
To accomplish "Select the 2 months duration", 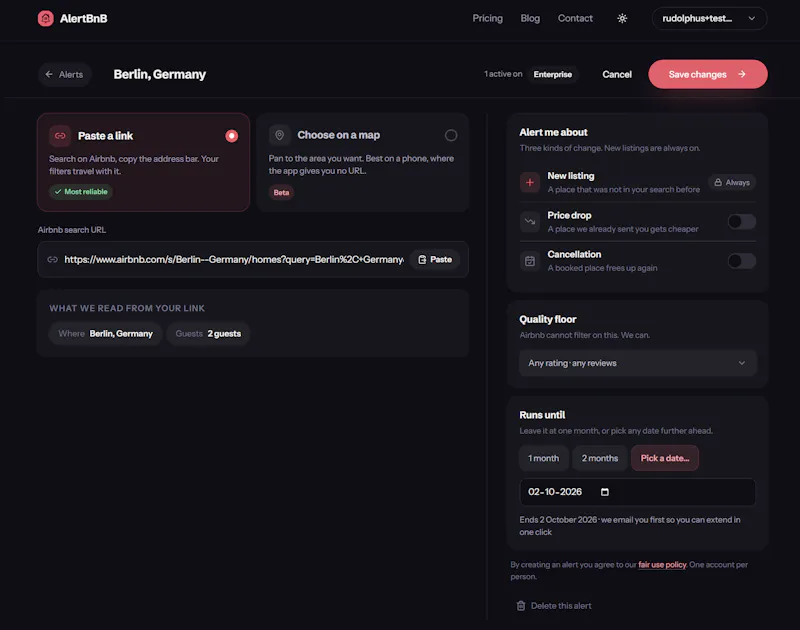I will click(x=599, y=458).
